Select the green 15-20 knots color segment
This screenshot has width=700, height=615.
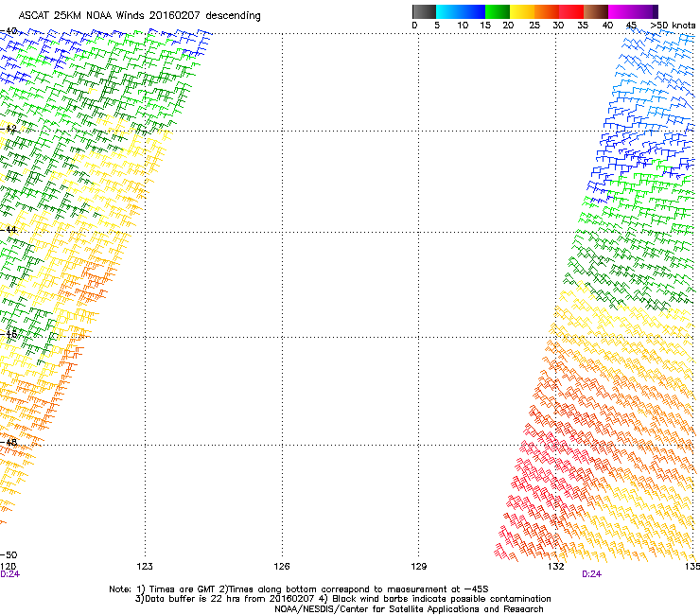(498, 11)
